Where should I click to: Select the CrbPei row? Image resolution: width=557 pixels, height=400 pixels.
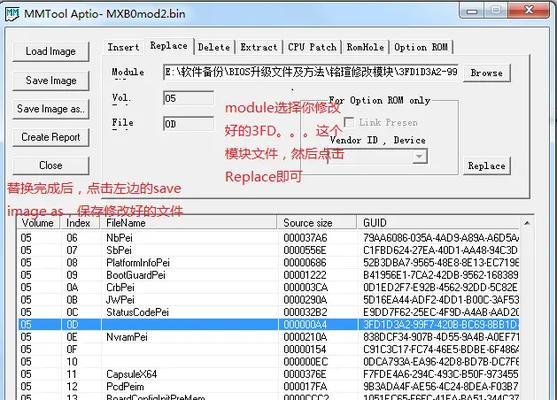(268, 287)
